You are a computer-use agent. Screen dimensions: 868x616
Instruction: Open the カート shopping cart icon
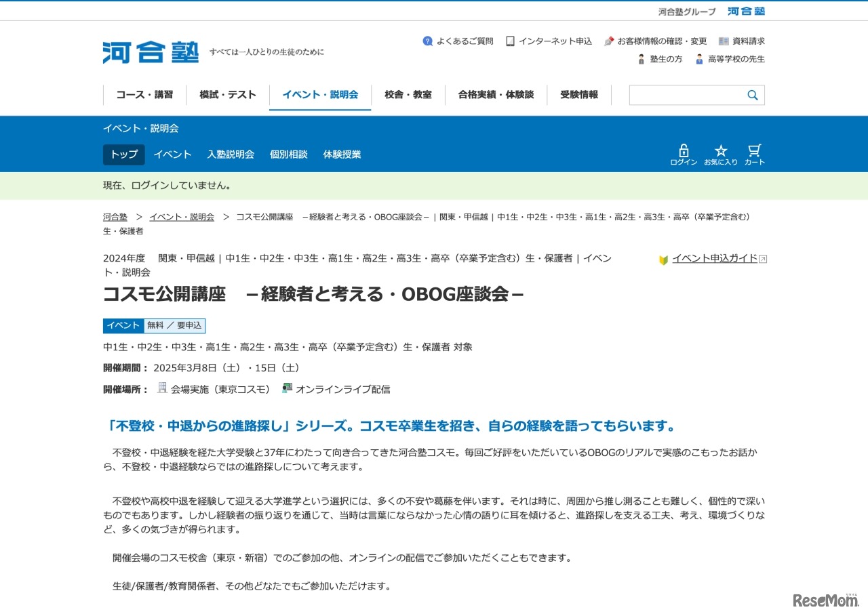[755, 150]
